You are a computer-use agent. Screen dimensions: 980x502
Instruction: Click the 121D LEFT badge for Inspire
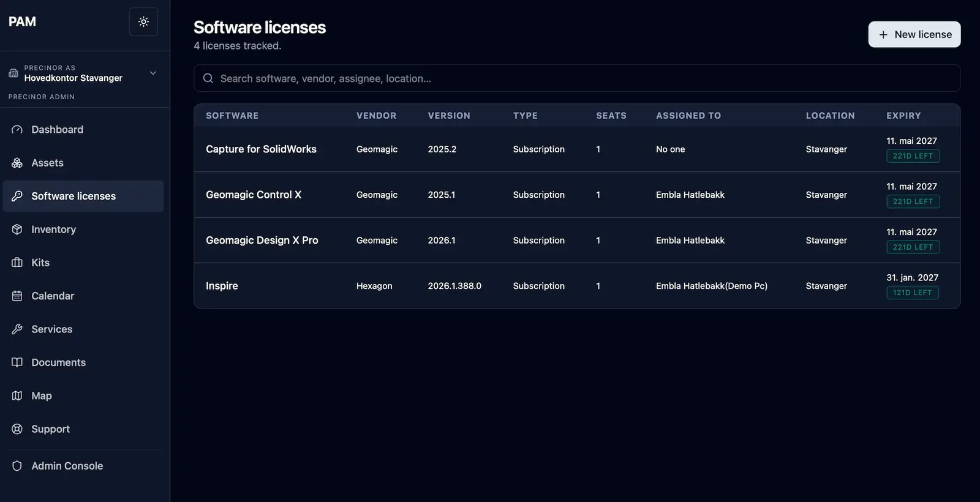(x=913, y=293)
